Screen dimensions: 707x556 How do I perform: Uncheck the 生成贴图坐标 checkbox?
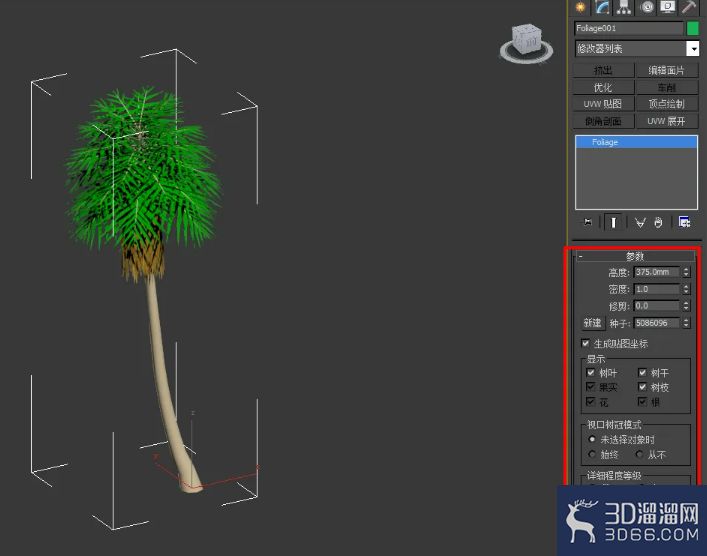(x=586, y=343)
